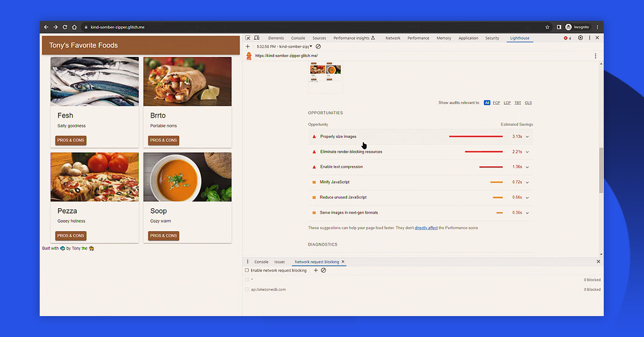Enable network request blocking checkbox
The image size is (644, 337).
(x=247, y=270)
